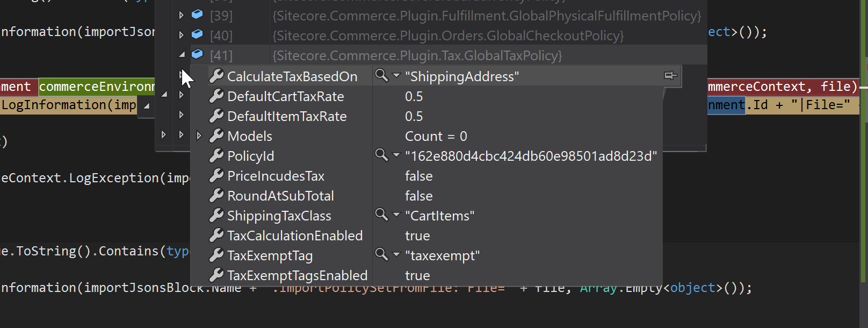Click the blue object icon for item [40]
This screenshot has height=328, width=868.
point(197,34)
